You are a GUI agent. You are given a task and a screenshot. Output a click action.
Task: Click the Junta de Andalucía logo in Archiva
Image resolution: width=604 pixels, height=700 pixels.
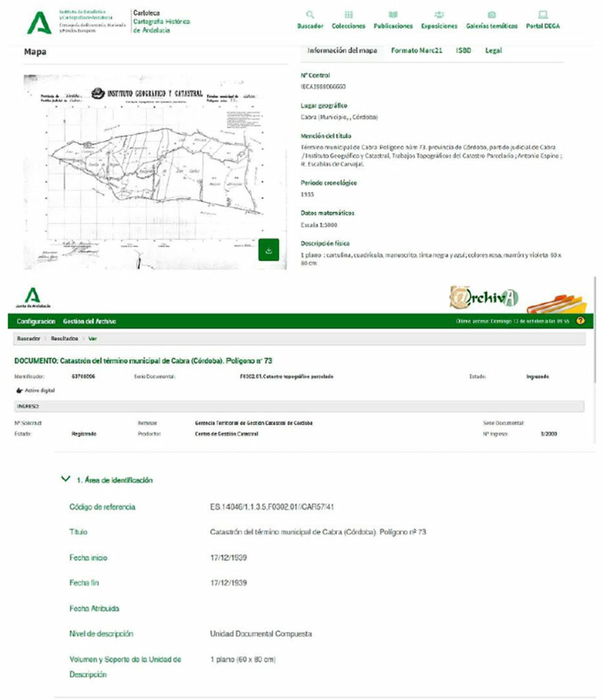[x=33, y=298]
